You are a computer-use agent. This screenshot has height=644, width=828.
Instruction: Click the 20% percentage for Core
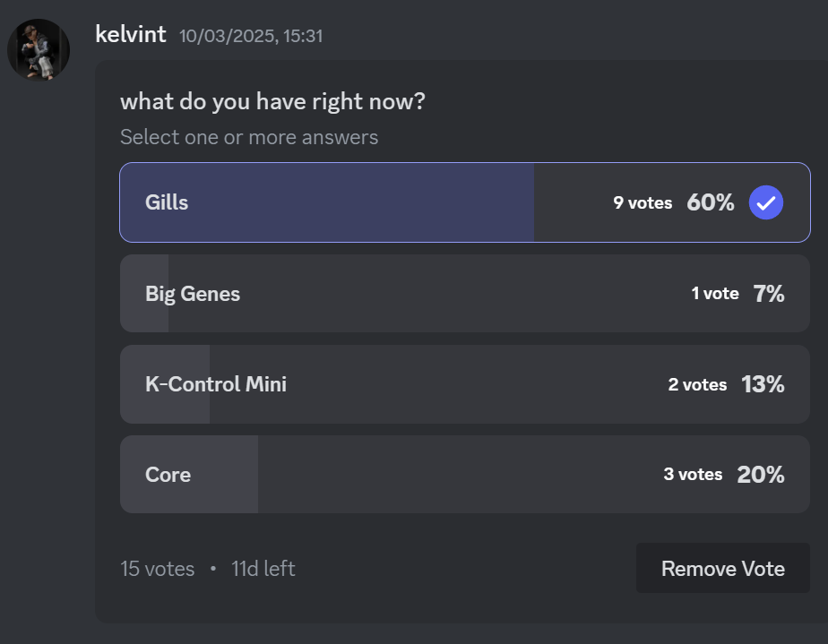(x=761, y=475)
